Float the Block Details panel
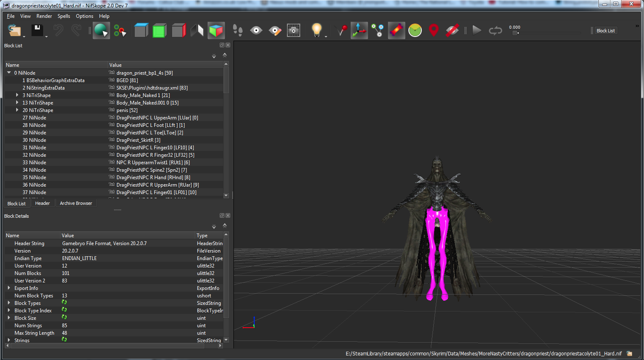 tap(222, 216)
